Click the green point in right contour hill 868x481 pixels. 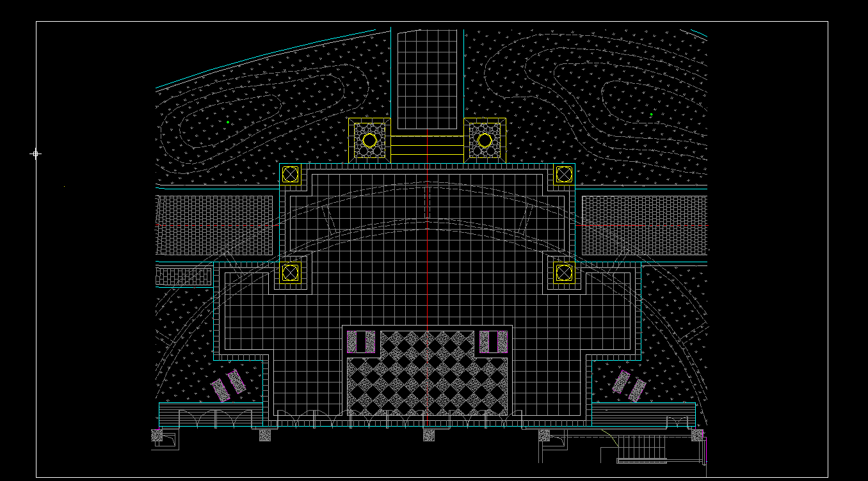(x=651, y=114)
